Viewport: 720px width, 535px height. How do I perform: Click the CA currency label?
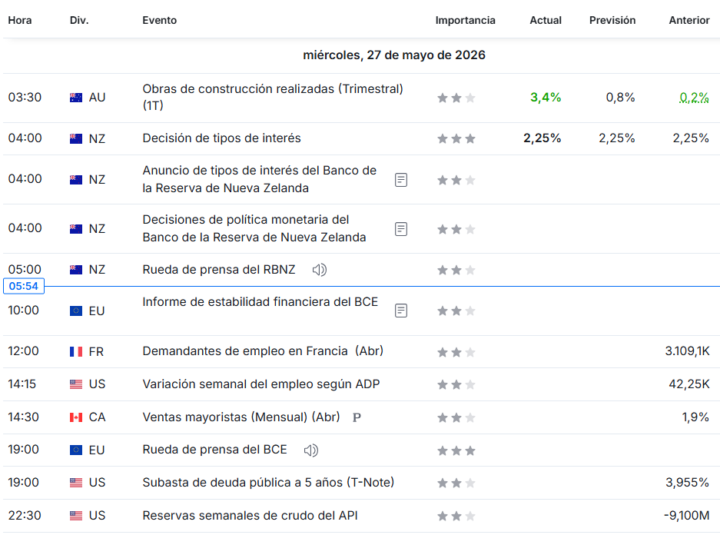pos(97,417)
